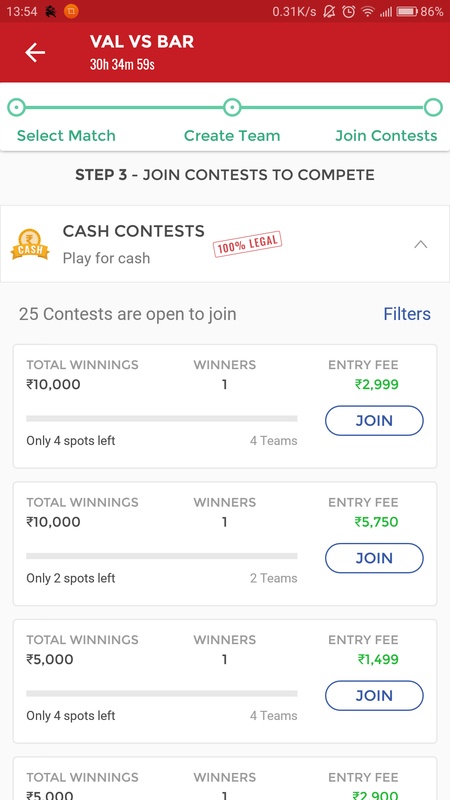The image size is (450, 800).
Task: Open the Filters options
Action: [407, 314]
